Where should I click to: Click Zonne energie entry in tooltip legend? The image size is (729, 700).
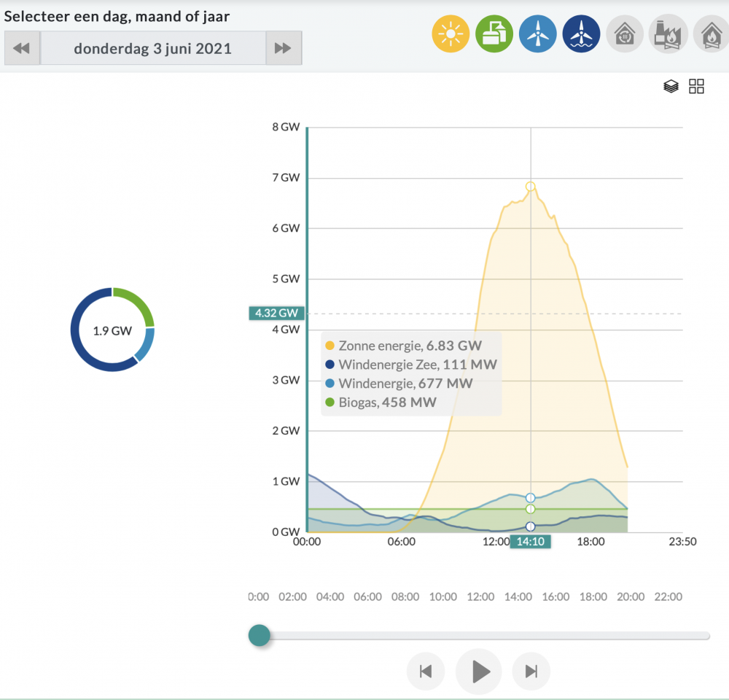(x=404, y=346)
